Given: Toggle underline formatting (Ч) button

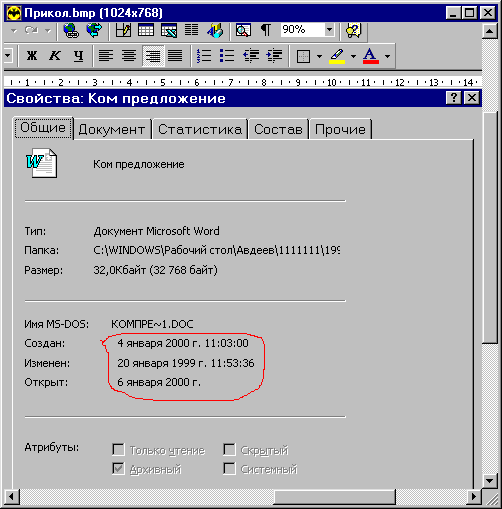Looking at the screenshot, I should click(79, 56).
